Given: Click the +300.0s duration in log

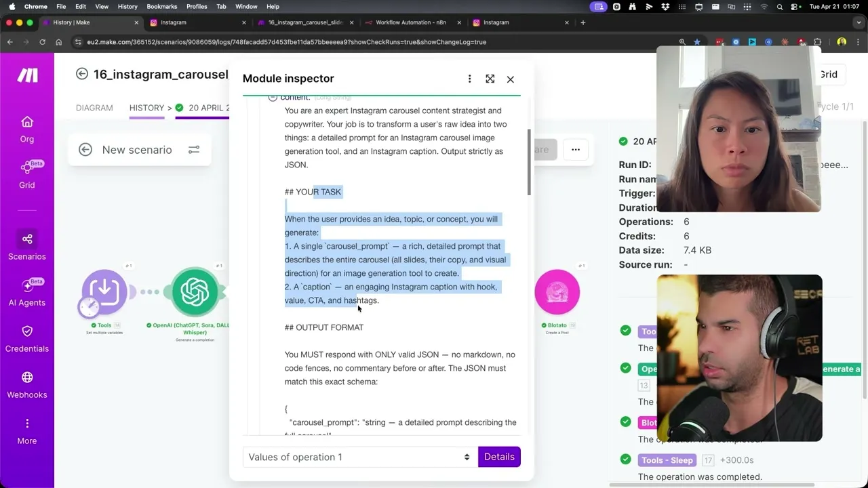Looking at the screenshot, I should click(736, 460).
